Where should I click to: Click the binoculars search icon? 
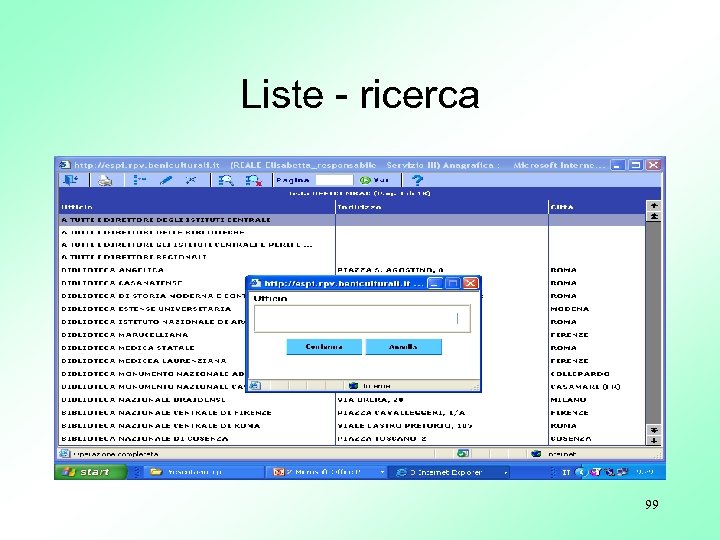[225, 180]
